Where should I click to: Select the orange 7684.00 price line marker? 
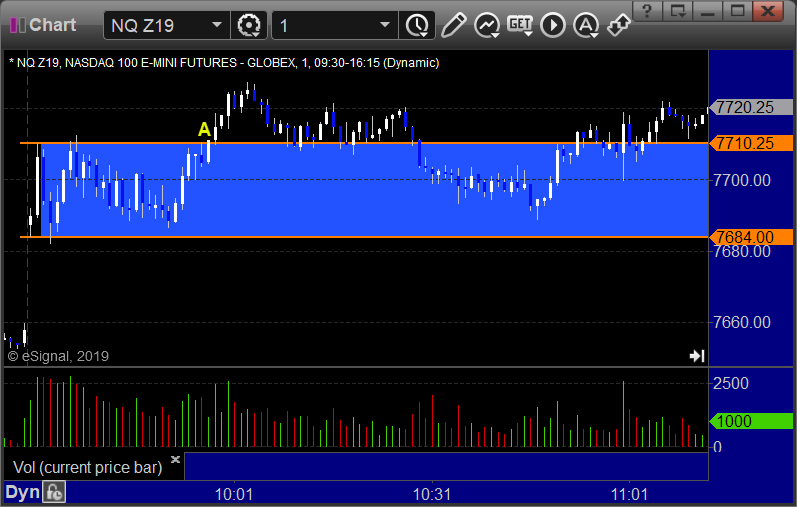point(751,237)
